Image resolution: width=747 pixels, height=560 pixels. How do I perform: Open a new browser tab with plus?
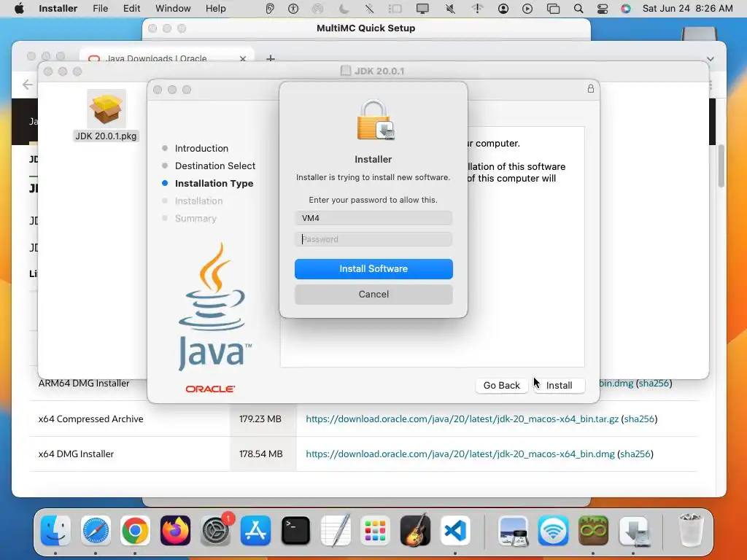[x=270, y=58]
